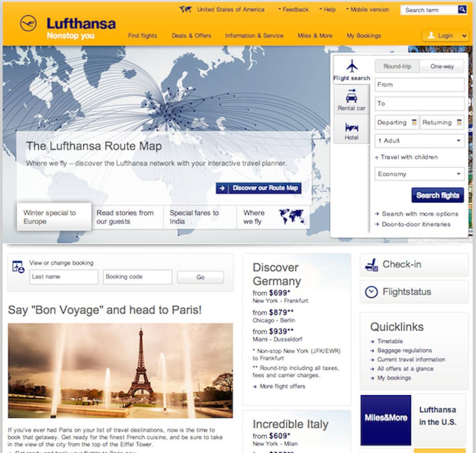The height and width of the screenshot is (453, 476).
Task: Click the Lufthansa crane logo
Action: click(28, 24)
